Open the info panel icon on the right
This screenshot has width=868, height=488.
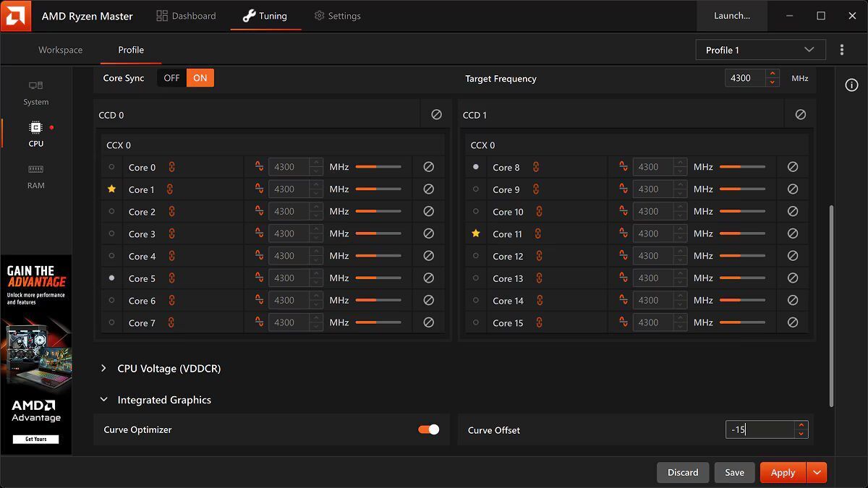[851, 85]
